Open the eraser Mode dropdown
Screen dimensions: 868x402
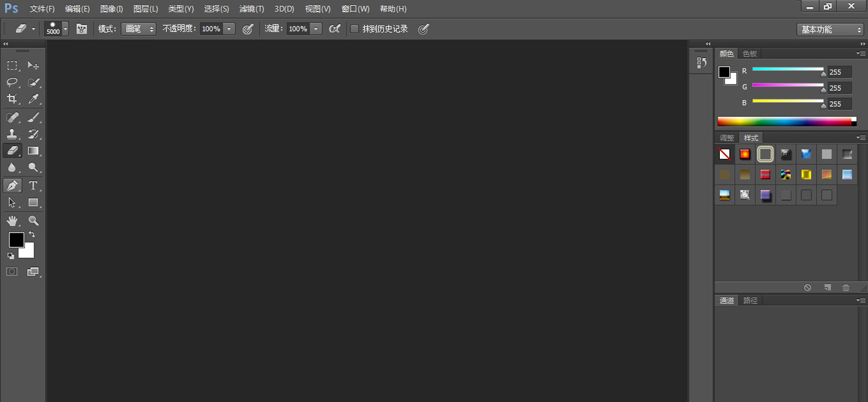138,29
